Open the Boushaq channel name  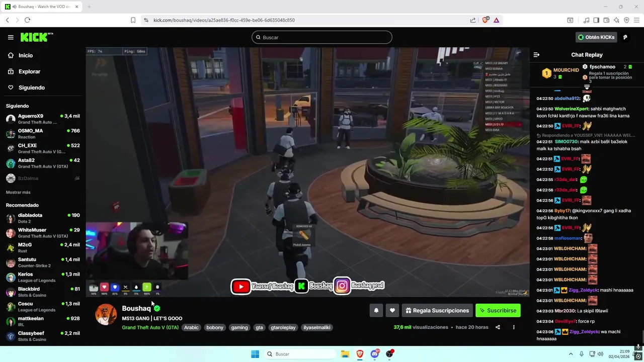[x=136, y=308]
